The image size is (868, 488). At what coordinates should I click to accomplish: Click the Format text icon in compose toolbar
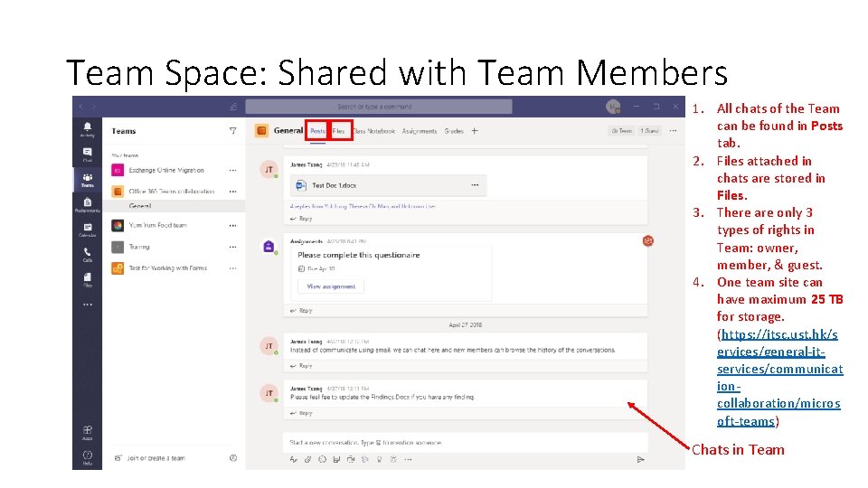click(293, 459)
